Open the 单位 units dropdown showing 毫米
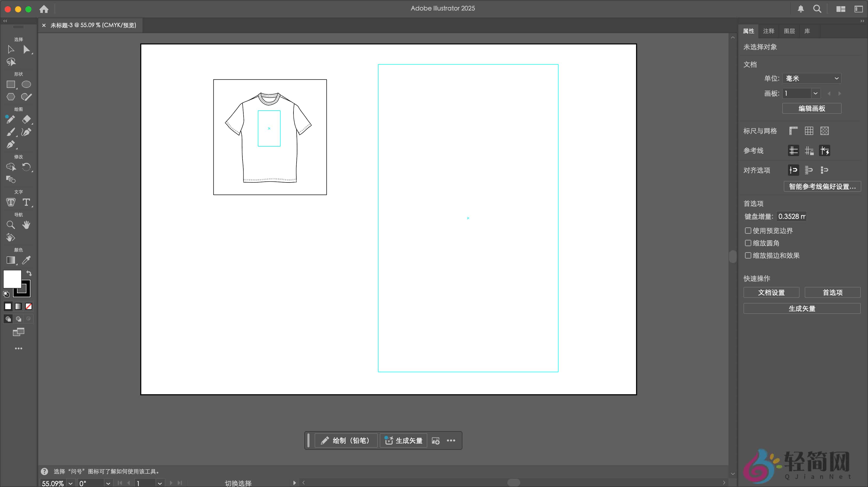The image size is (868, 487). pyautogui.click(x=812, y=78)
